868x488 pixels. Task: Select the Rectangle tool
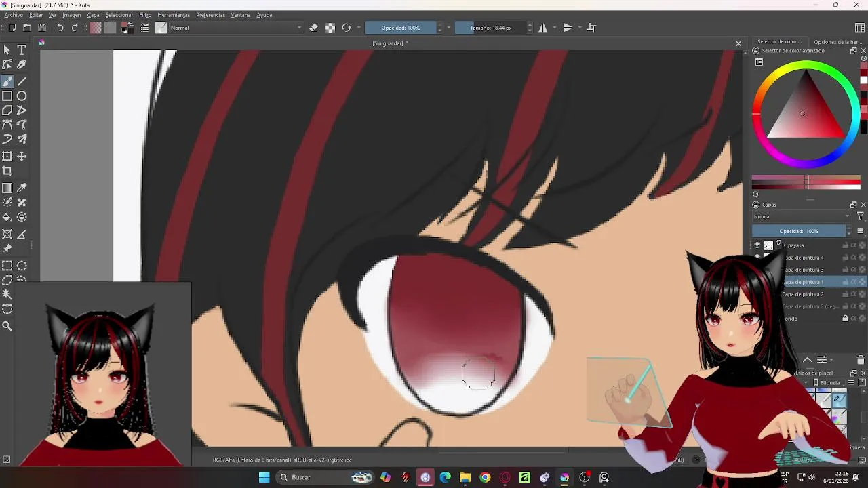point(7,96)
